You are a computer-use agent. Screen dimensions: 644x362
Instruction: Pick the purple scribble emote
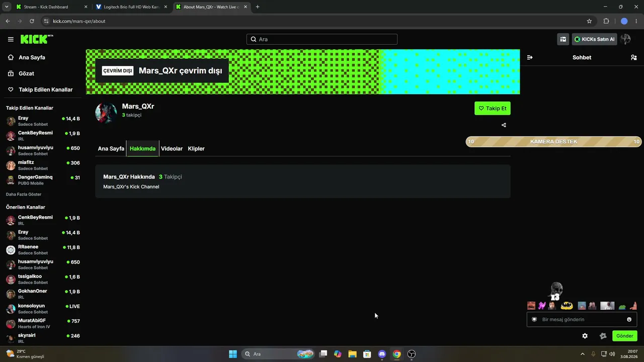point(542,306)
